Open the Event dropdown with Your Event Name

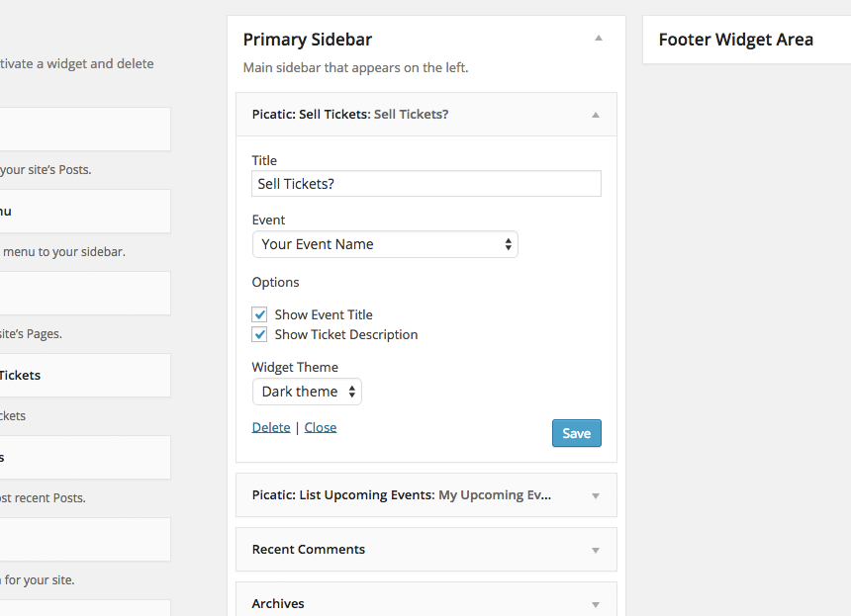[x=385, y=244]
